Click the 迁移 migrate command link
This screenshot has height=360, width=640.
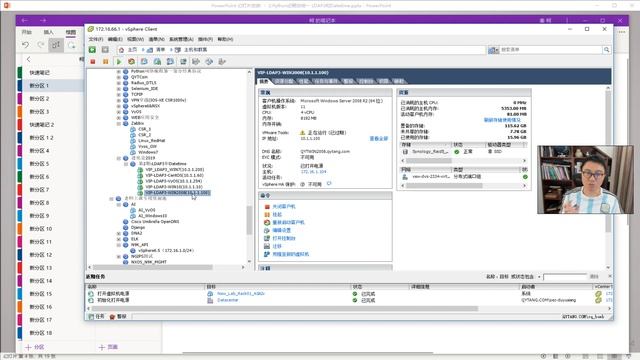tap(277, 246)
